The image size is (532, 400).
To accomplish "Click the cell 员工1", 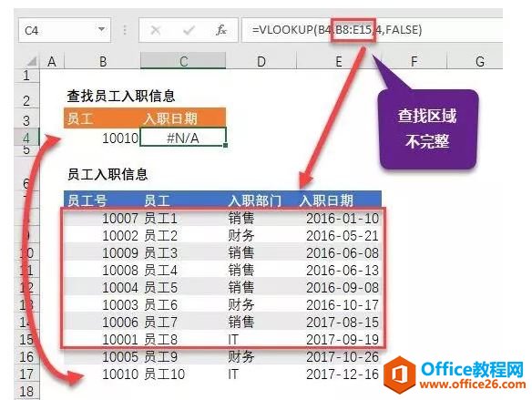I will point(160,218).
